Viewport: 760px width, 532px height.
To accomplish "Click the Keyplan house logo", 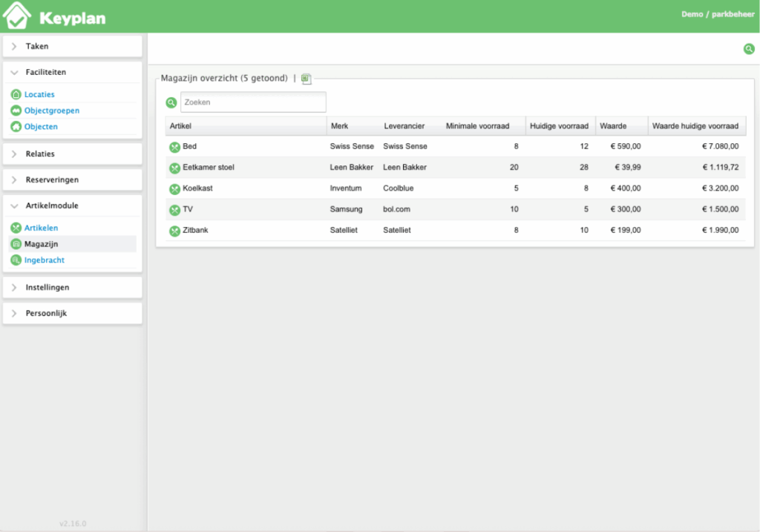I will [x=17, y=16].
